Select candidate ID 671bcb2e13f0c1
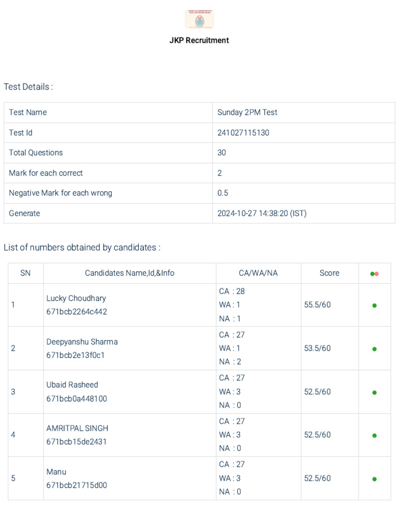The height and width of the screenshot is (532, 399). [x=75, y=355]
